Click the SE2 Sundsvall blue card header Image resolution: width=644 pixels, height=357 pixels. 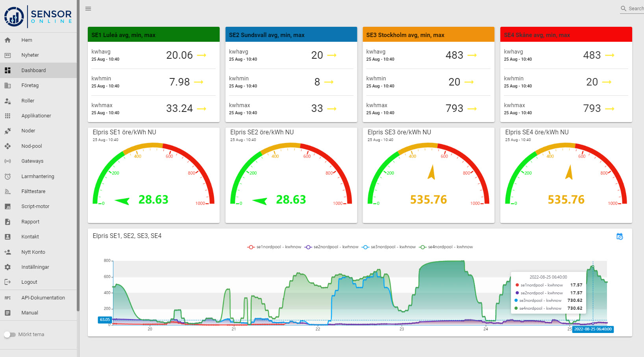point(291,35)
